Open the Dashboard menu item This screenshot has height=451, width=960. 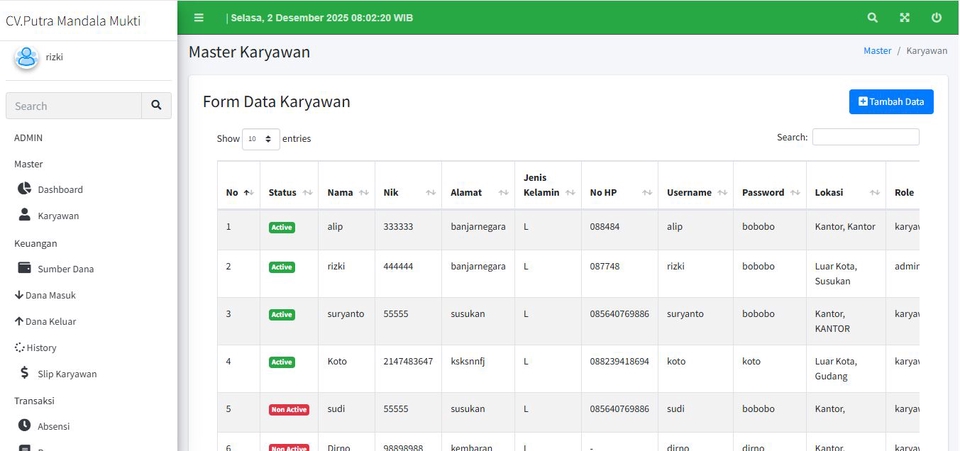tap(60, 189)
